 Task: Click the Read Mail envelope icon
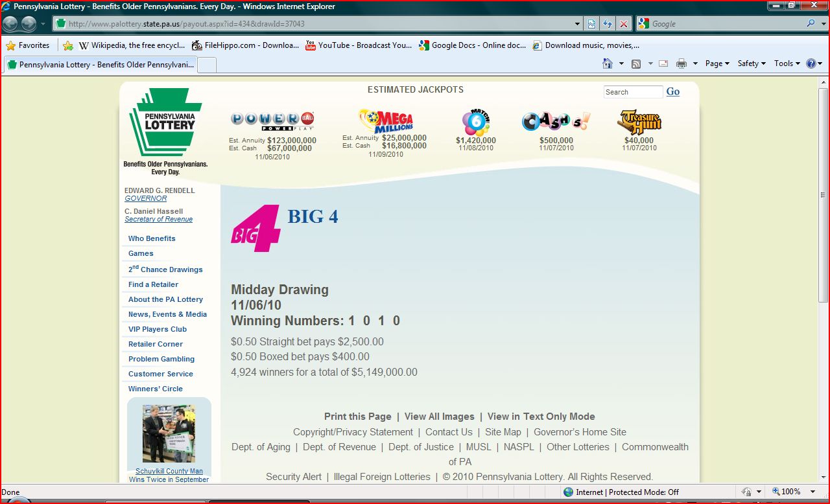tap(663, 63)
